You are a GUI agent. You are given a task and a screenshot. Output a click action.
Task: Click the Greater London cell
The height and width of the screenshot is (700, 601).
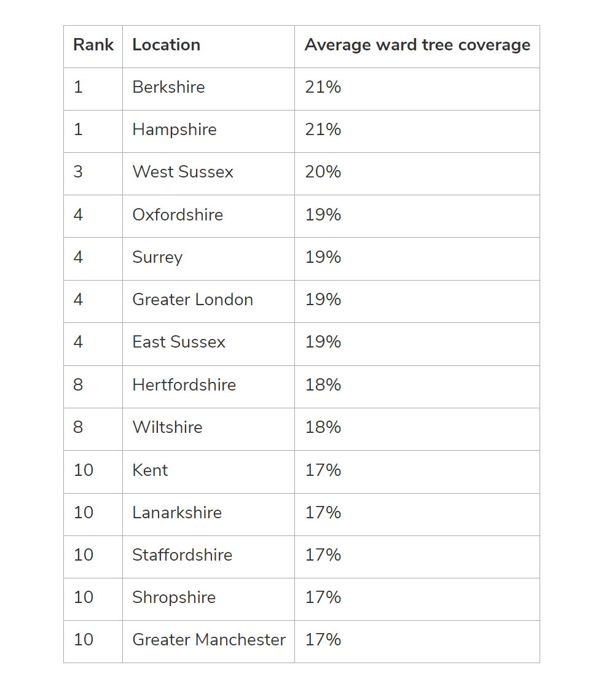(192, 300)
